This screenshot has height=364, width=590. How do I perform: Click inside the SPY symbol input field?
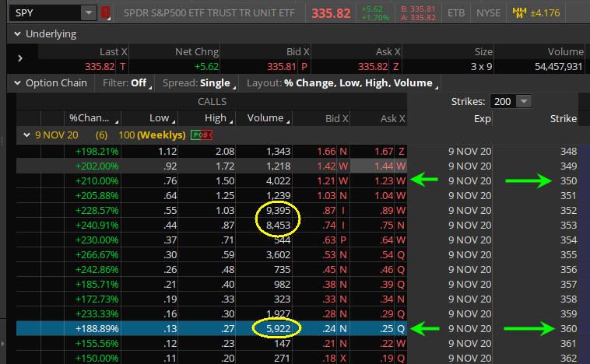tap(43, 13)
